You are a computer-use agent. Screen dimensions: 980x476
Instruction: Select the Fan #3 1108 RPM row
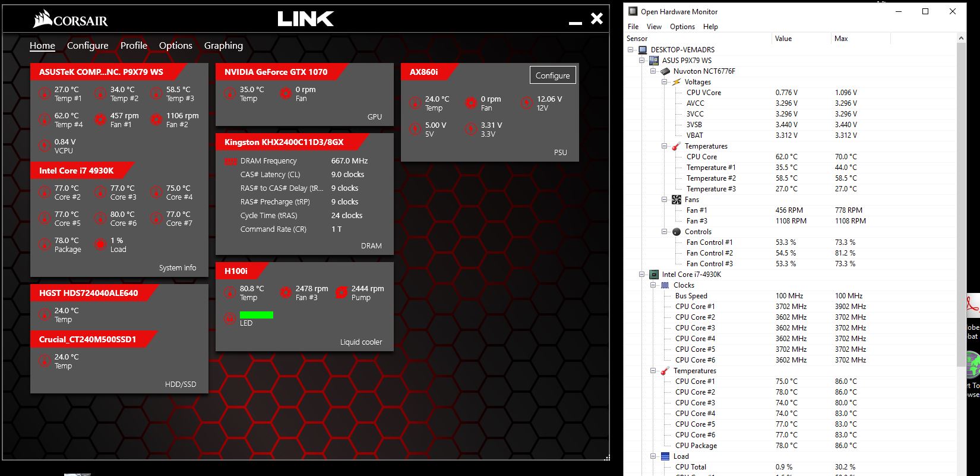790,221
